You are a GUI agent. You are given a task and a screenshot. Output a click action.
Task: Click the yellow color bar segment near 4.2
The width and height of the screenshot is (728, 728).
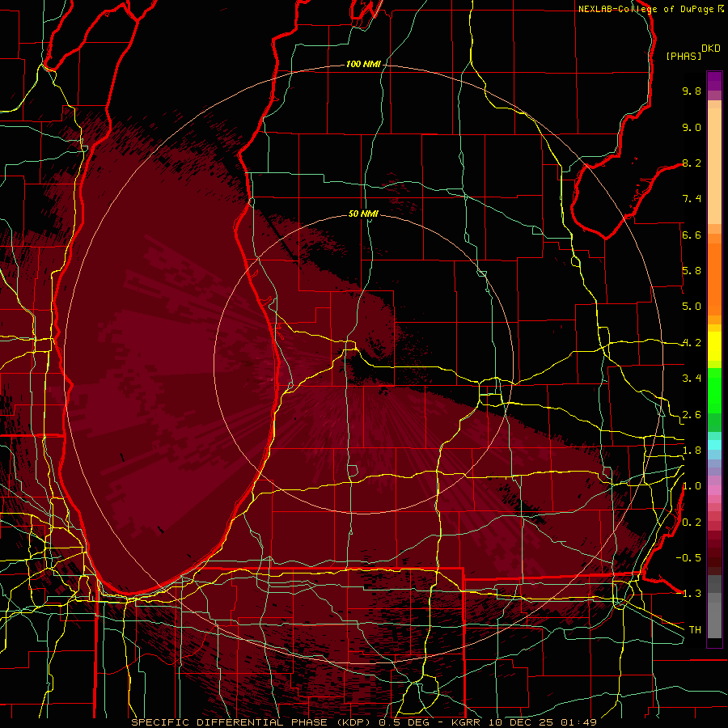pyautogui.click(x=714, y=346)
